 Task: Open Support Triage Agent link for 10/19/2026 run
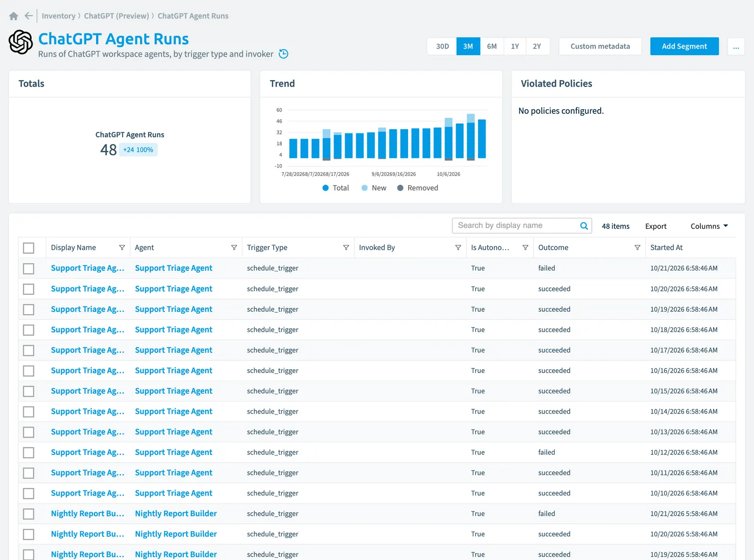[173, 309]
